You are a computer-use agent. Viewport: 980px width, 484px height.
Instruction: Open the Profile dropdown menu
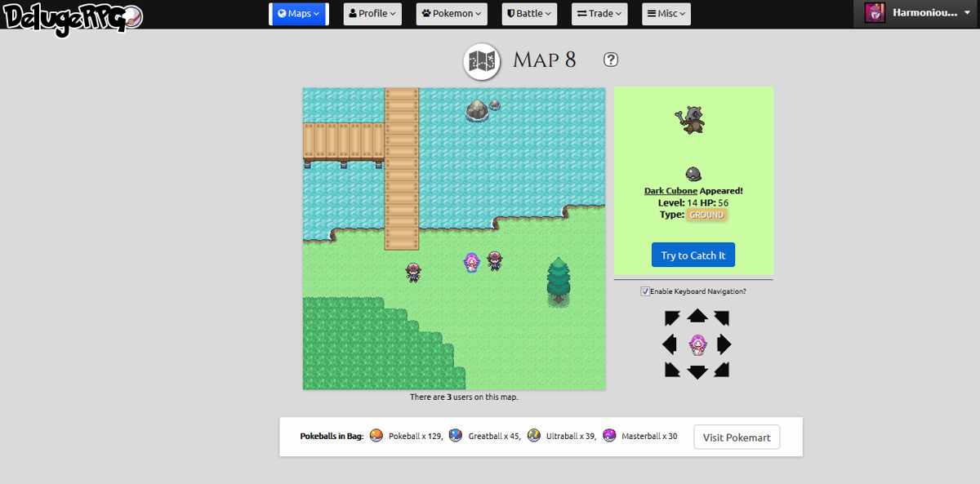pos(372,14)
